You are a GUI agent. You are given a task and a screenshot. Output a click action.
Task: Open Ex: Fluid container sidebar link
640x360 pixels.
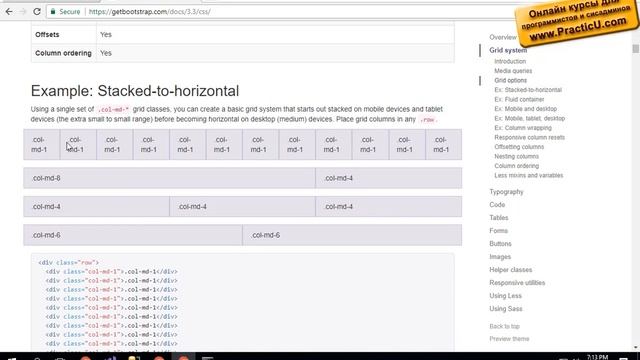pyautogui.click(x=519, y=100)
